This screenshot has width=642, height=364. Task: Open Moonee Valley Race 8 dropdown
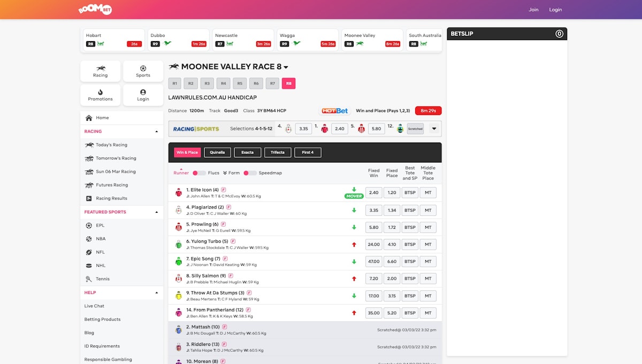tap(286, 67)
